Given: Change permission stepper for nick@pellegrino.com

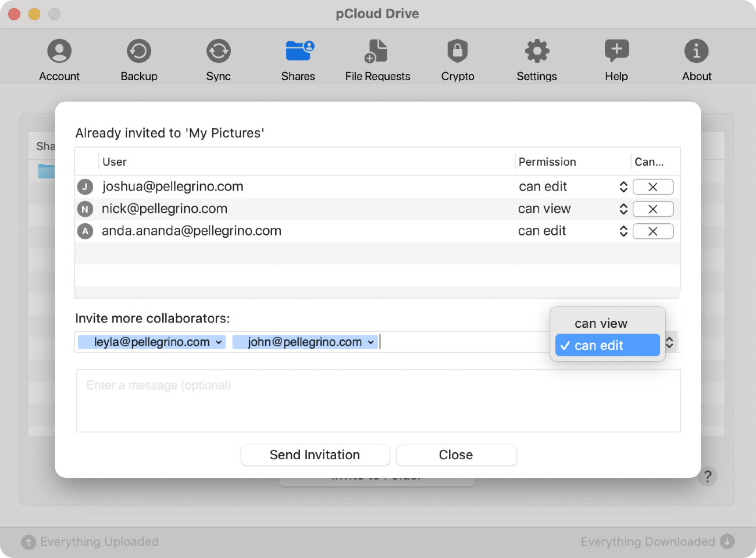Looking at the screenshot, I should pyautogui.click(x=623, y=209).
